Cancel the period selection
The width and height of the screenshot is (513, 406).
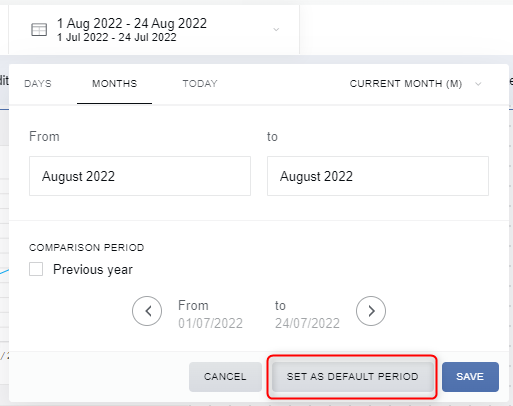point(225,377)
